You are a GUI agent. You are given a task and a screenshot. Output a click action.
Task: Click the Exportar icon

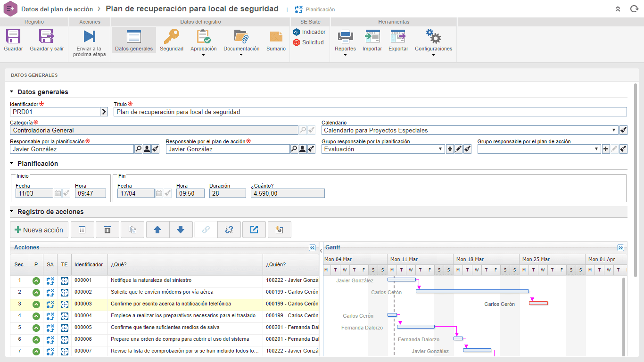pyautogui.click(x=398, y=37)
